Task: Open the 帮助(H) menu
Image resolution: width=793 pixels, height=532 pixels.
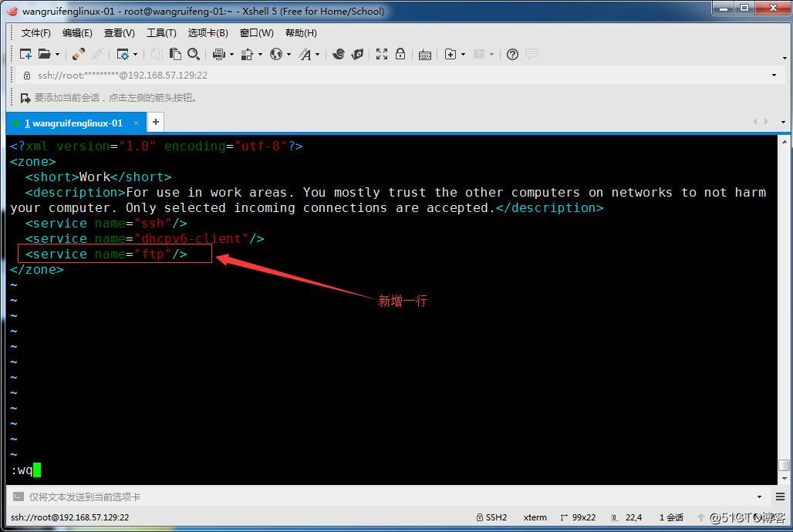Action: pos(301,33)
